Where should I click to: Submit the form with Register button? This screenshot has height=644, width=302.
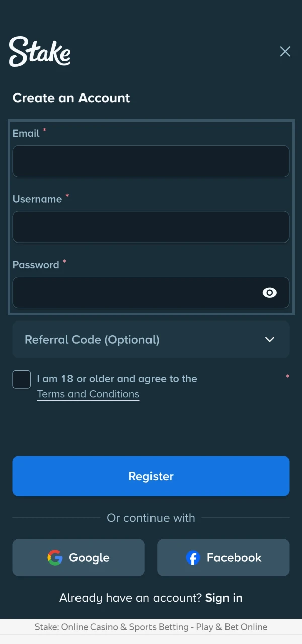[x=151, y=476]
